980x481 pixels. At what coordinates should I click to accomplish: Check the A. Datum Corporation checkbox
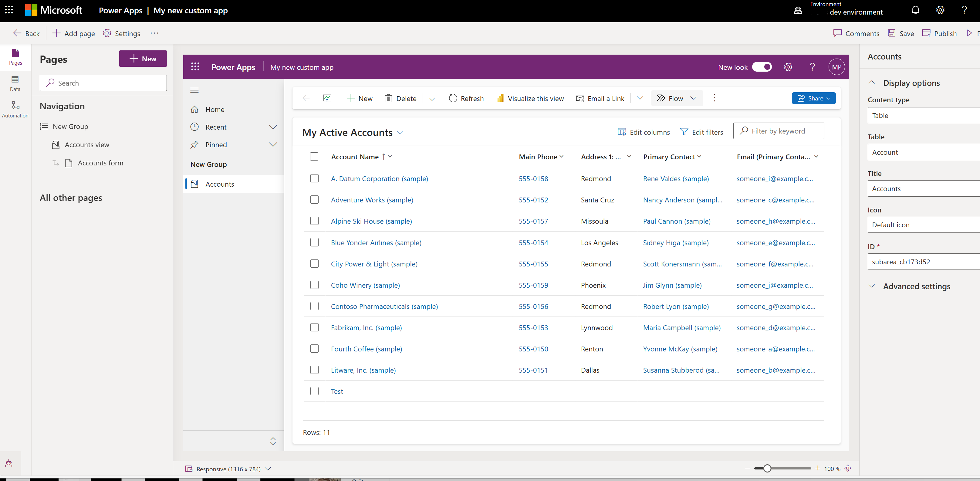click(315, 178)
